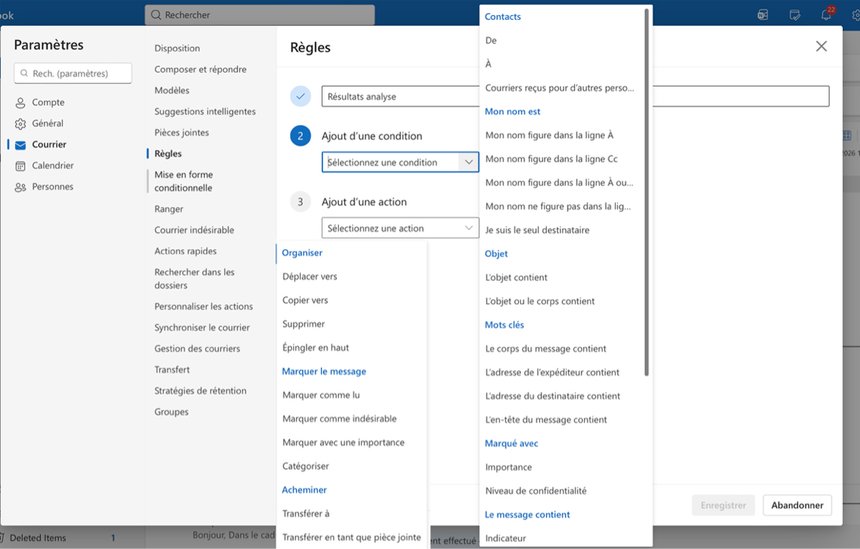
Task: Open the My Day calendar-check icon
Action: 794,15
